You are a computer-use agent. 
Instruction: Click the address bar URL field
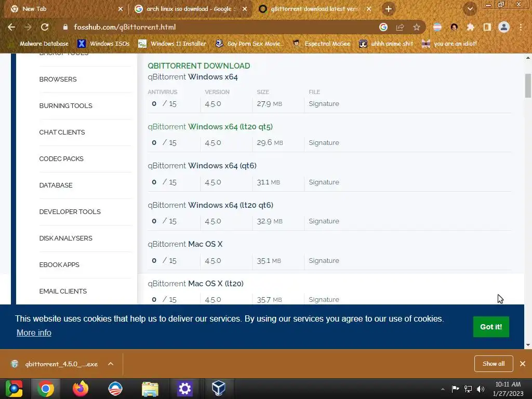(217, 27)
